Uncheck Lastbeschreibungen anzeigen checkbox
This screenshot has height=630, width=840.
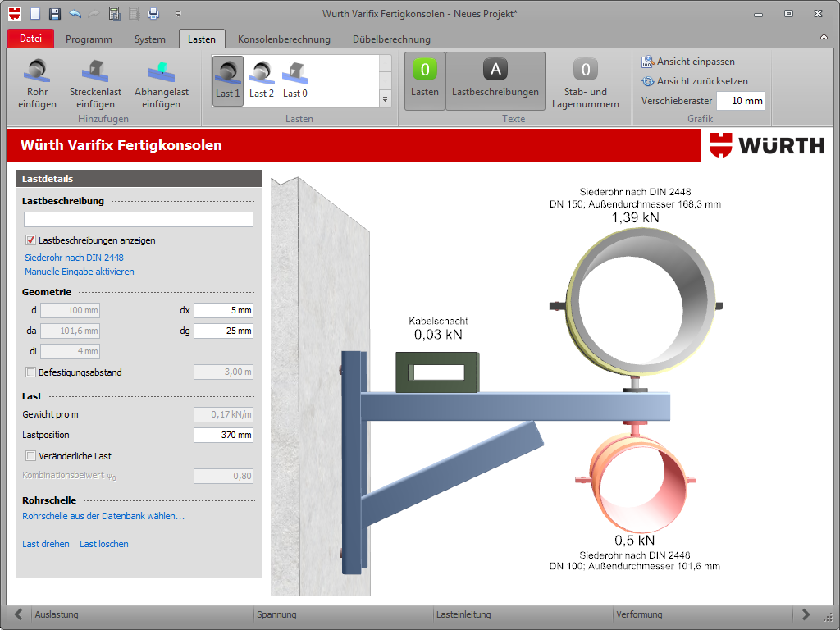(x=30, y=240)
